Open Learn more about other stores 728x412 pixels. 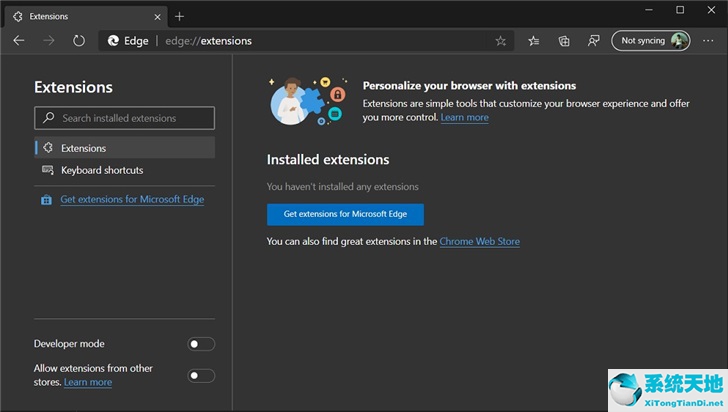[x=88, y=382]
